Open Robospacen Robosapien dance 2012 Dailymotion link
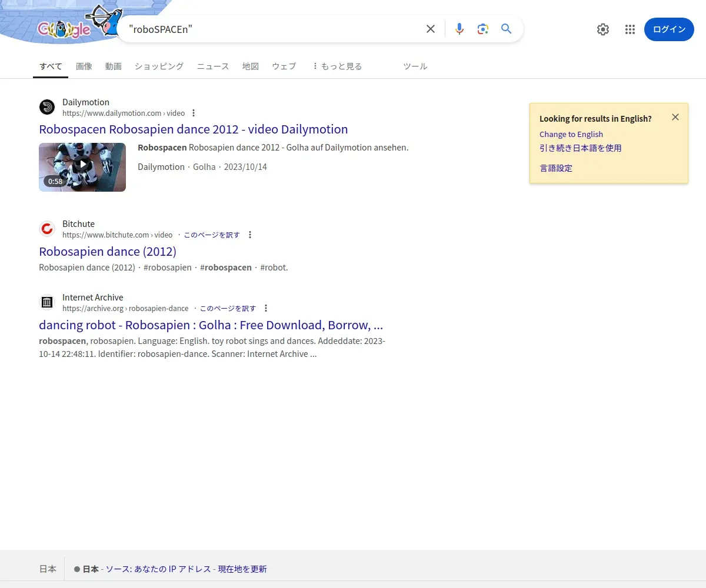 click(194, 129)
